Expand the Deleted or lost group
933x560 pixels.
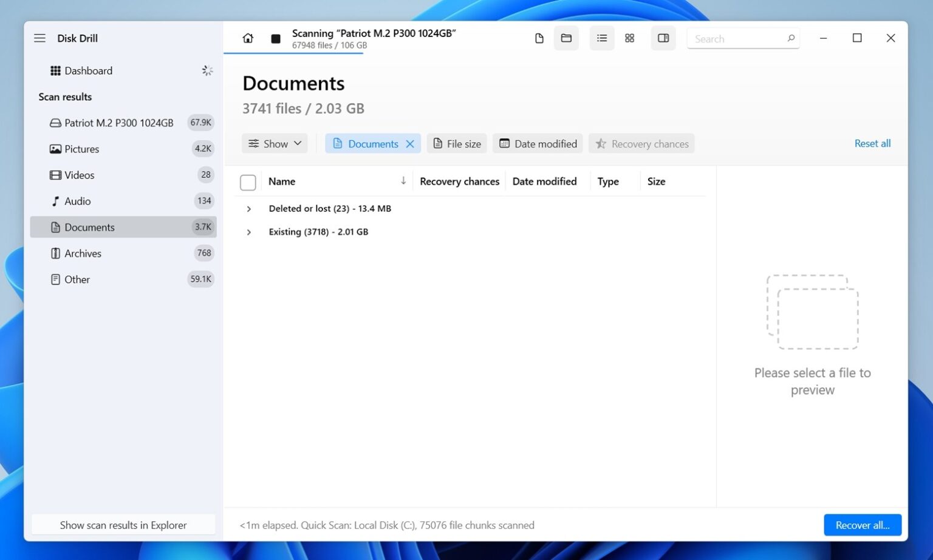point(248,208)
